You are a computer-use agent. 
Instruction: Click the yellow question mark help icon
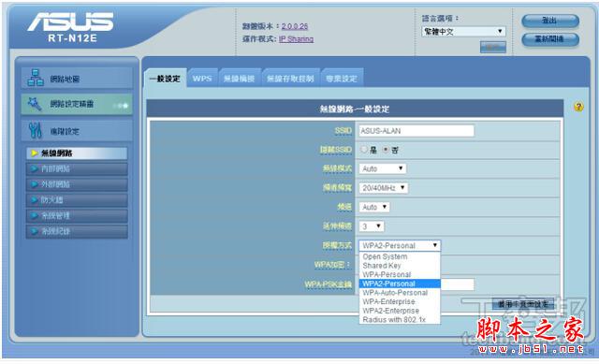[x=578, y=107]
